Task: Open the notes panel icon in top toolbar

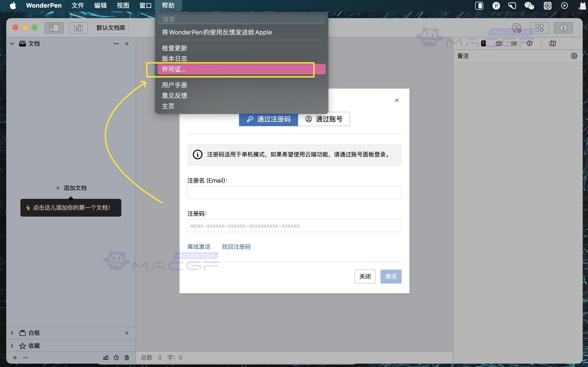Action: tap(484, 43)
